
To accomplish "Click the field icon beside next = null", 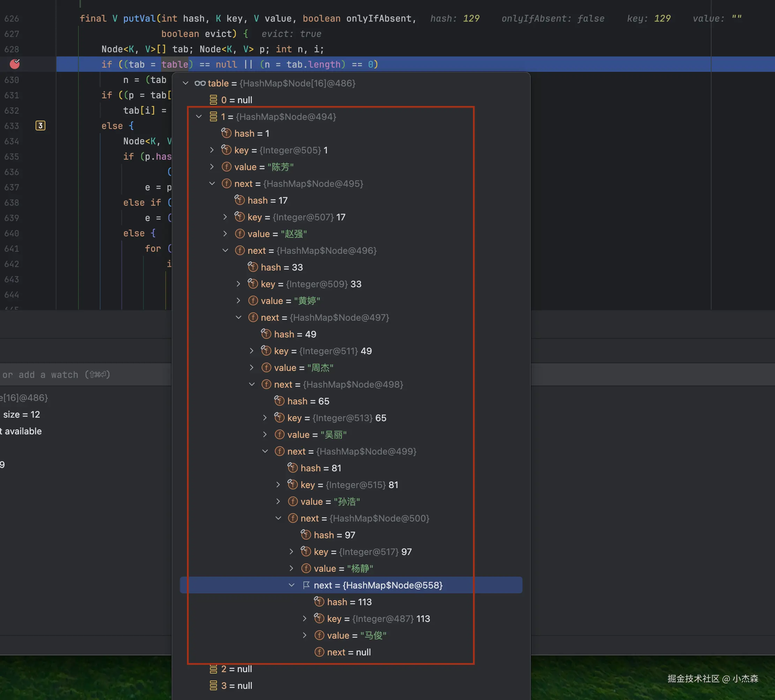I will tap(319, 652).
